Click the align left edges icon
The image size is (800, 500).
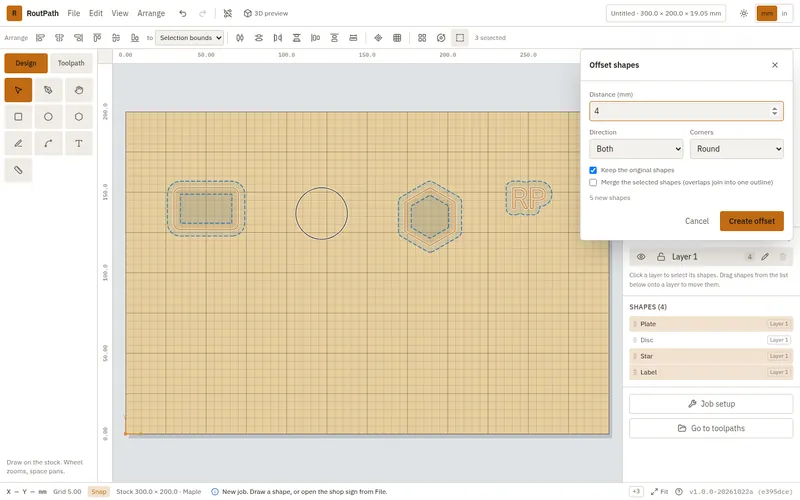pos(40,38)
